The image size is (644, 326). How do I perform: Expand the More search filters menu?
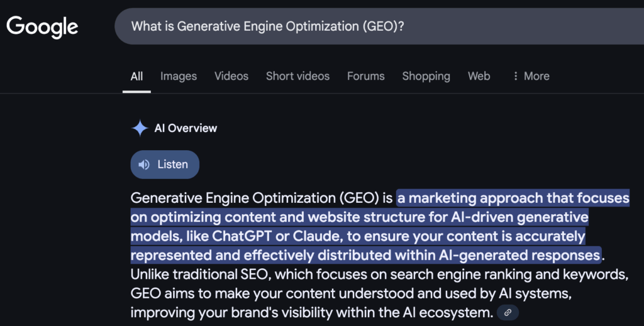(x=531, y=76)
